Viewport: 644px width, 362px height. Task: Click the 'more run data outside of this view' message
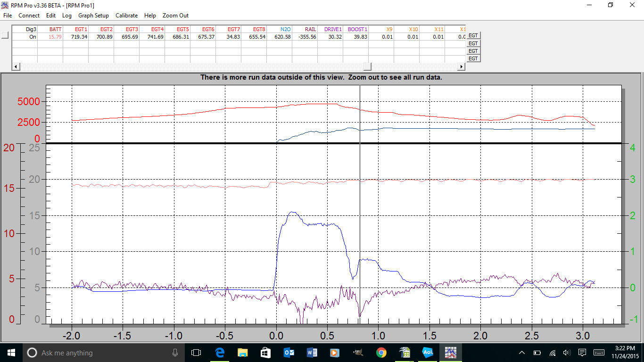click(x=322, y=77)
